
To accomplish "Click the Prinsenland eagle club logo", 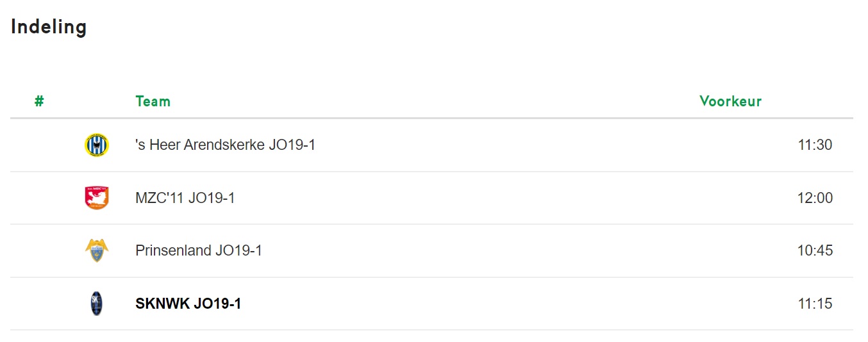I will 97,250.
